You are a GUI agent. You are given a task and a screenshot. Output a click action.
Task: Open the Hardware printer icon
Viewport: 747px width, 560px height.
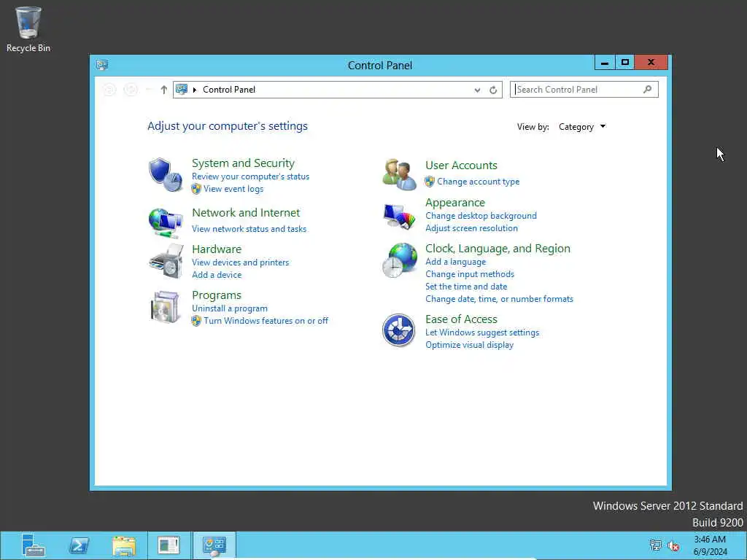pos(166,261)
